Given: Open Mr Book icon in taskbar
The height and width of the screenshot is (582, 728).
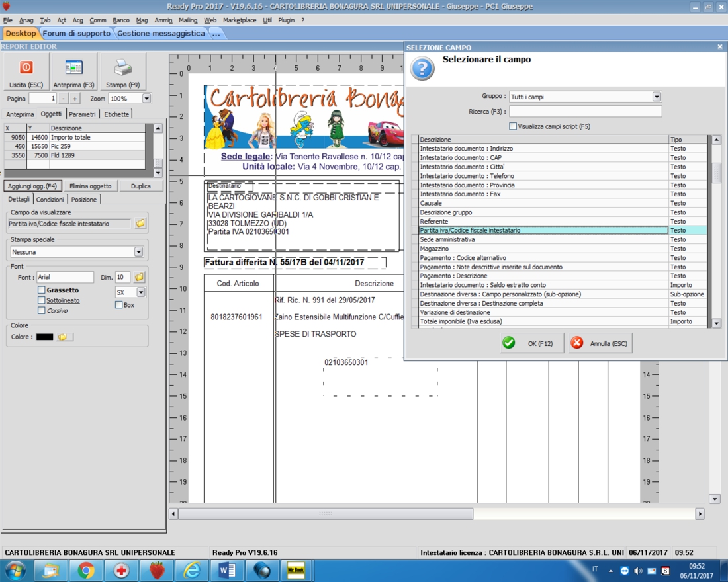Looking at the screenshot, I should point(296,570).
